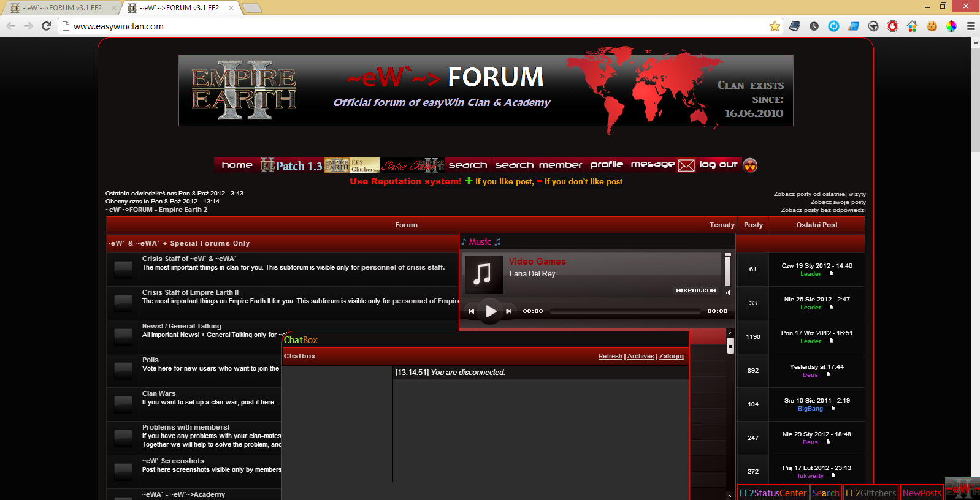Open the Polls forum
The image size is (980, 500).
150,360
